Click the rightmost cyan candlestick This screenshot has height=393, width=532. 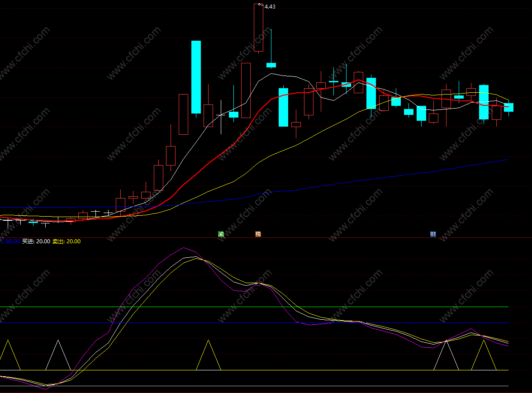click(508, 108)
